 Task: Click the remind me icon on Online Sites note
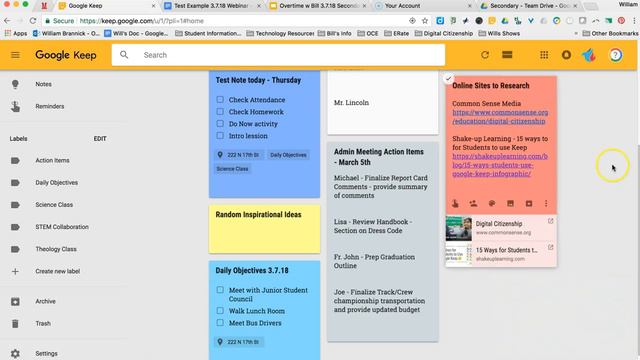point(455,203)
